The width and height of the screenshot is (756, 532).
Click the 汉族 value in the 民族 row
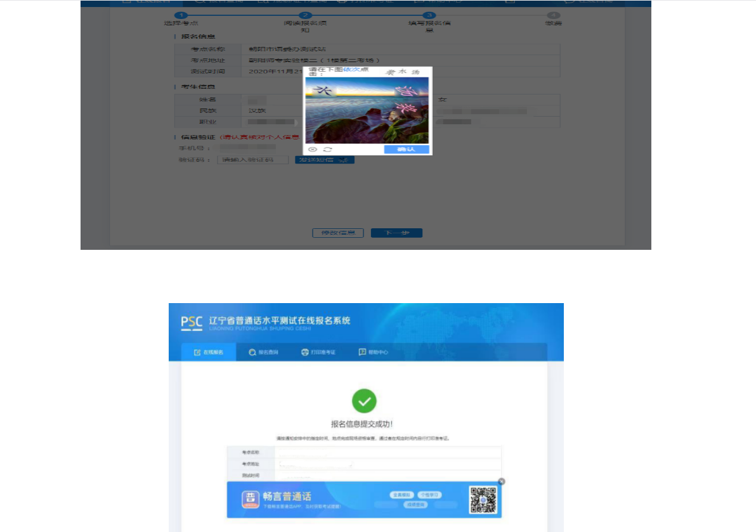(257, 111)
